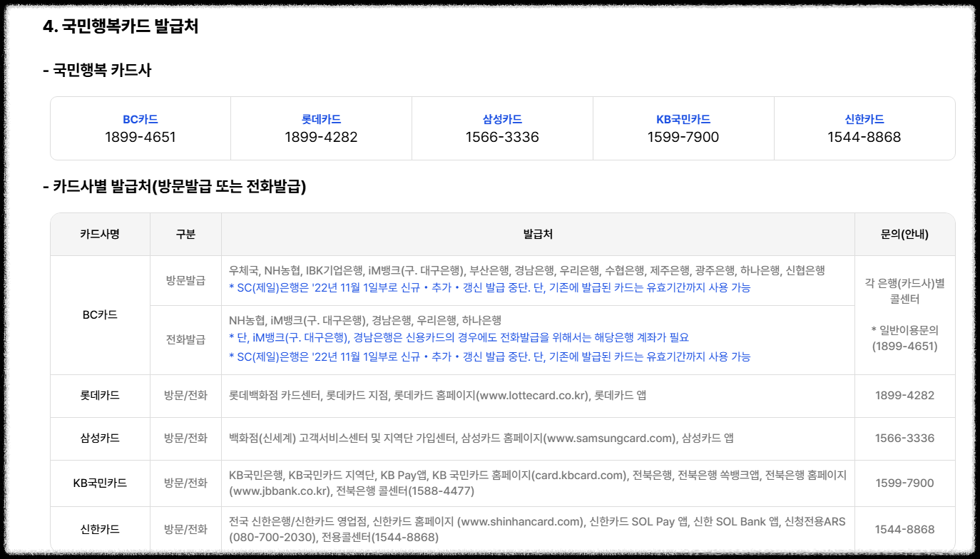Image resolution: width=980 pixels, height=559 pixels.
Task: Click the 방문발급 cell in the BC카드 row
Action: coord(185,280)
